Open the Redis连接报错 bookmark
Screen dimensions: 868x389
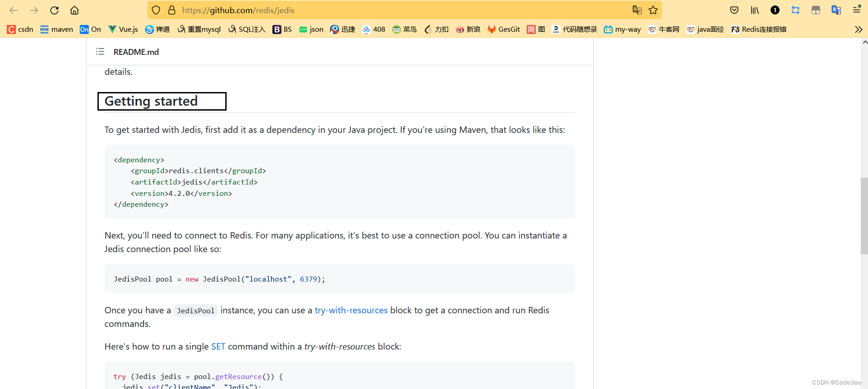[x=758, y=29]
